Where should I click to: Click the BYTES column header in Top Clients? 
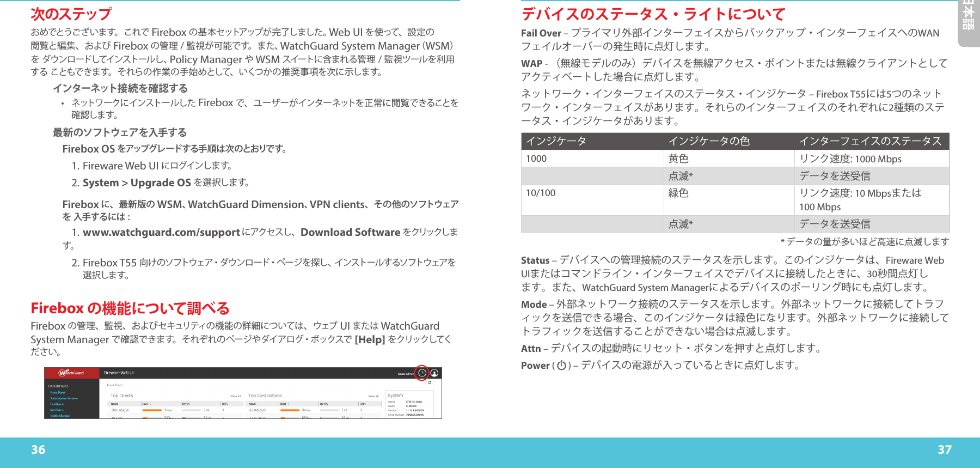[x=186, y=404]
